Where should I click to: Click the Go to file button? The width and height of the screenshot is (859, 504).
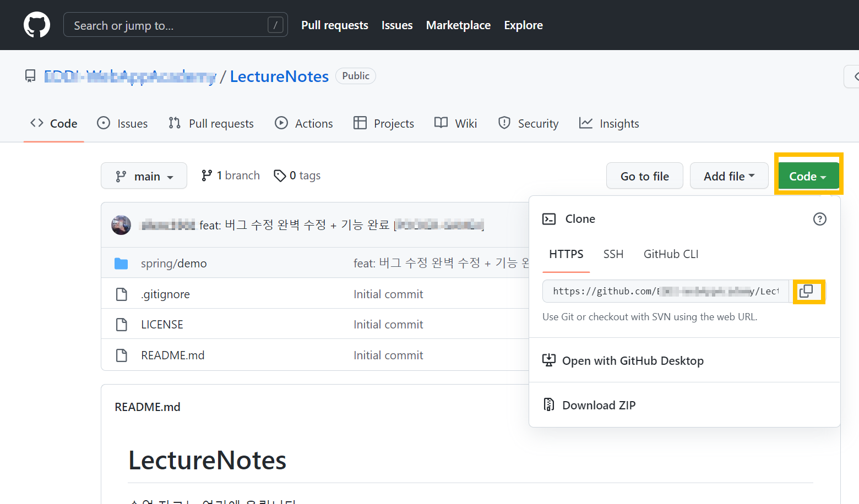(644, 176)
